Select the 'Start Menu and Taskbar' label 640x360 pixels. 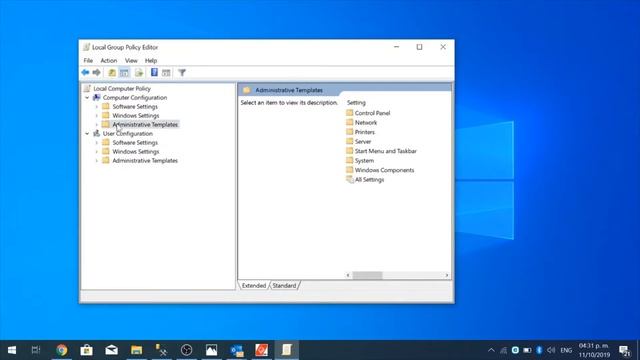[386, 151]
